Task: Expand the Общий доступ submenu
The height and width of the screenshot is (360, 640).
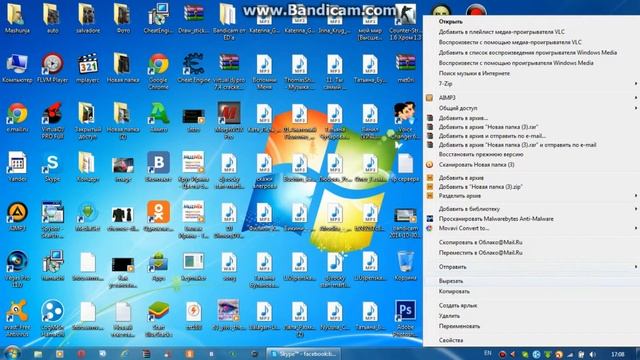Action: [x=531, y=108]
